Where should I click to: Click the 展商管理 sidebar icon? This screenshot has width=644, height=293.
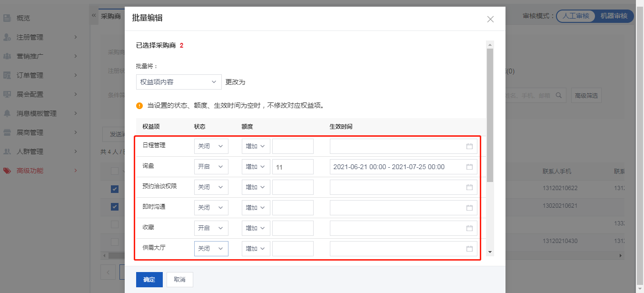tap(7, 132)
